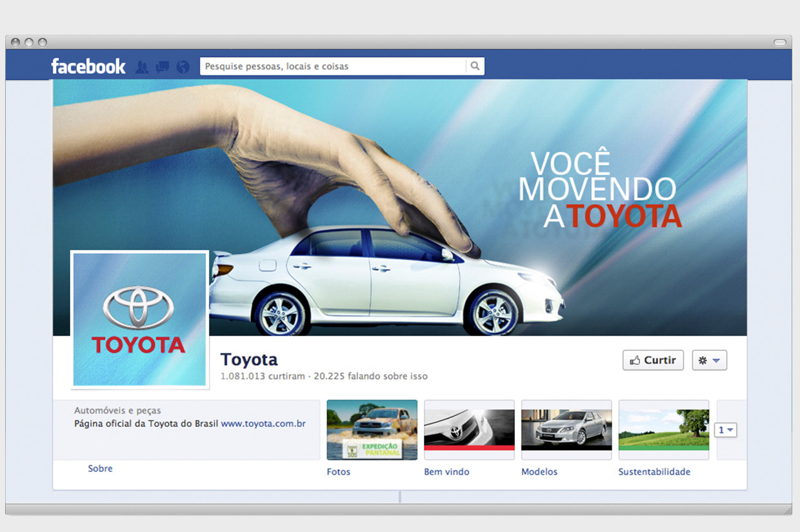Go to the Modelos tab label
Screen dimensions: 800x532
click(x=539, y=472)
